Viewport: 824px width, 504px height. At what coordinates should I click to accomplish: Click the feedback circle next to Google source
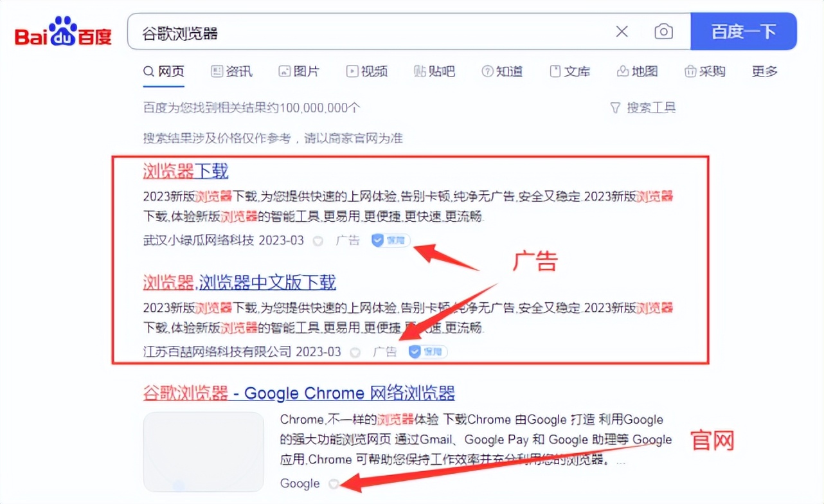tap(334, 484)
